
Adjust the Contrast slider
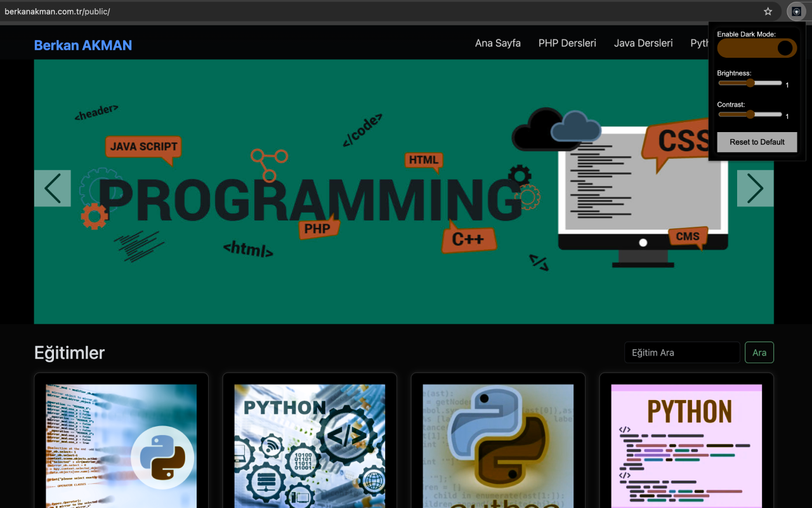point(750,114)
